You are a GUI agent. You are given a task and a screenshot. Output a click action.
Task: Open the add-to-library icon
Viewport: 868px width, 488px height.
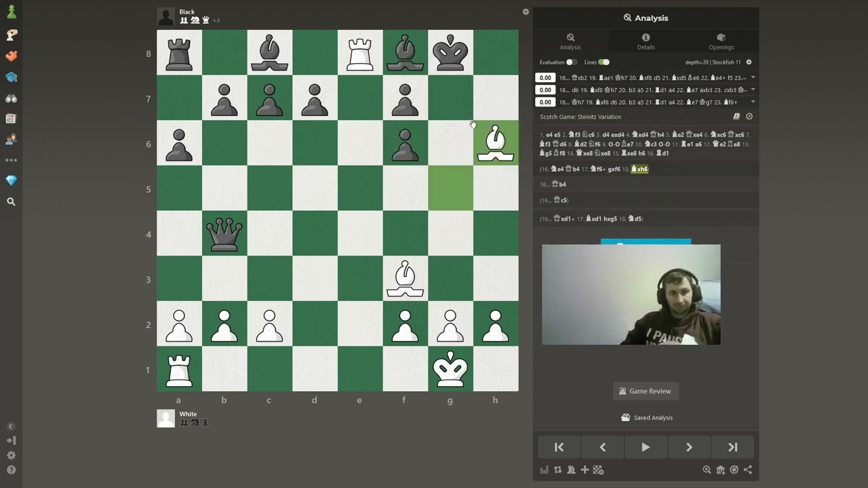click(720, 470)
